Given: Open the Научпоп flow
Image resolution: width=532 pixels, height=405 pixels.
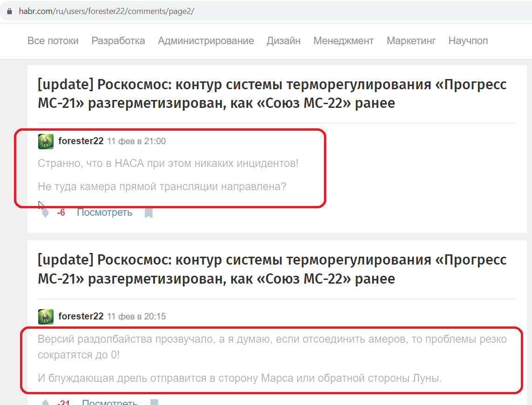Looking at the screenshot, I should pos(468,40).
